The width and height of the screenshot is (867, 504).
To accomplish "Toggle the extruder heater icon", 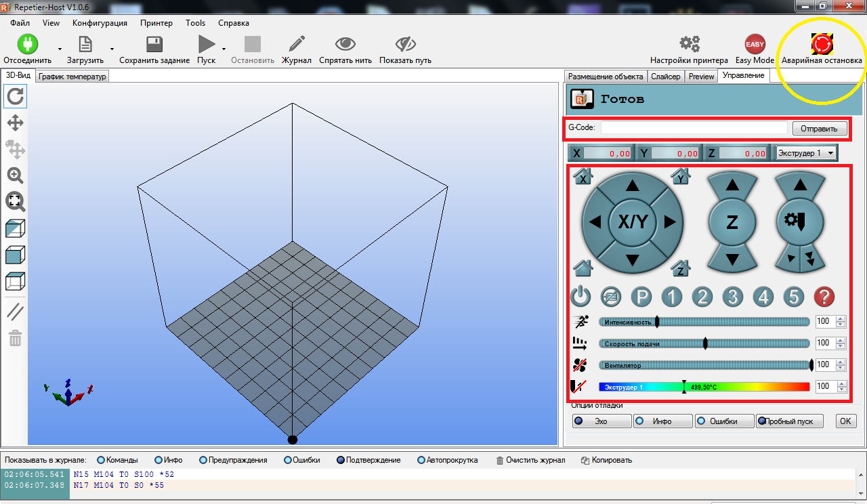I will [580, 387].
